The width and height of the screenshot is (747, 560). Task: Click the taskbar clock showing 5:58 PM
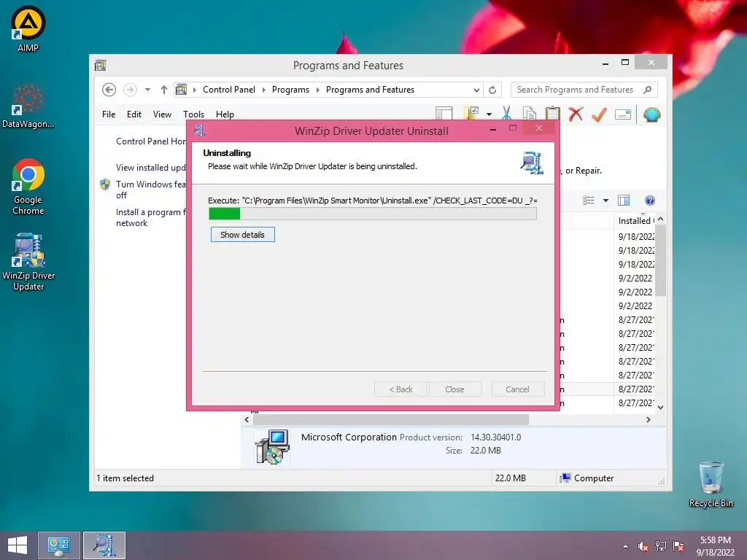point(715,545)
